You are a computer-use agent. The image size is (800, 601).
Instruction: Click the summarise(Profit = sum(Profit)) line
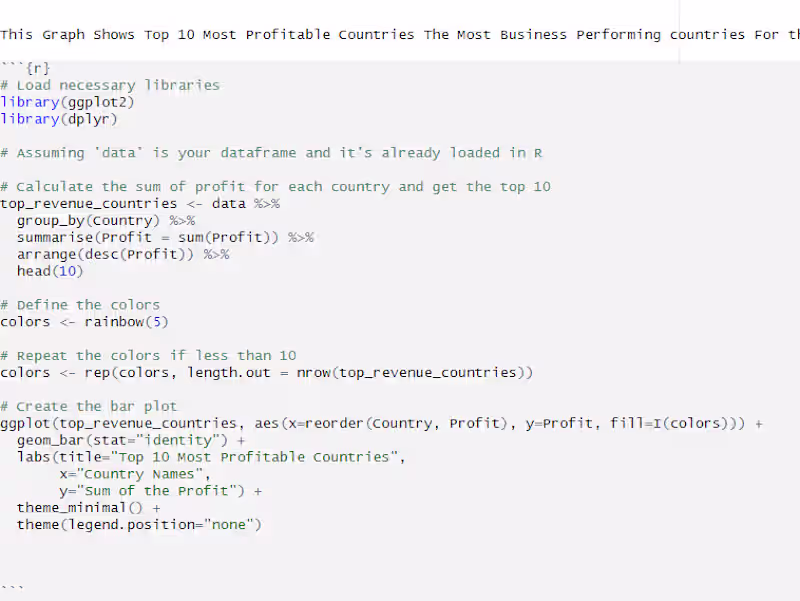point(165,237)
